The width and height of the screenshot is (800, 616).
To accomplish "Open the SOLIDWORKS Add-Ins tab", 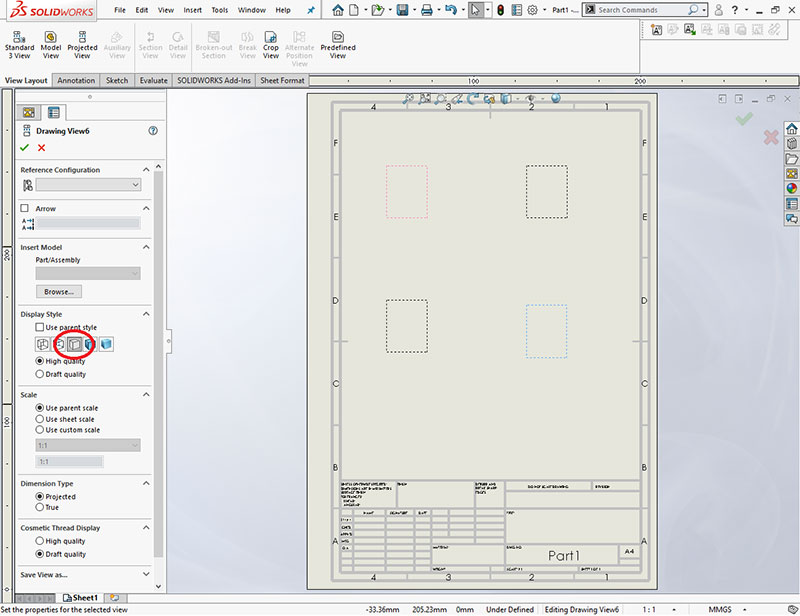I will (214, 80).
